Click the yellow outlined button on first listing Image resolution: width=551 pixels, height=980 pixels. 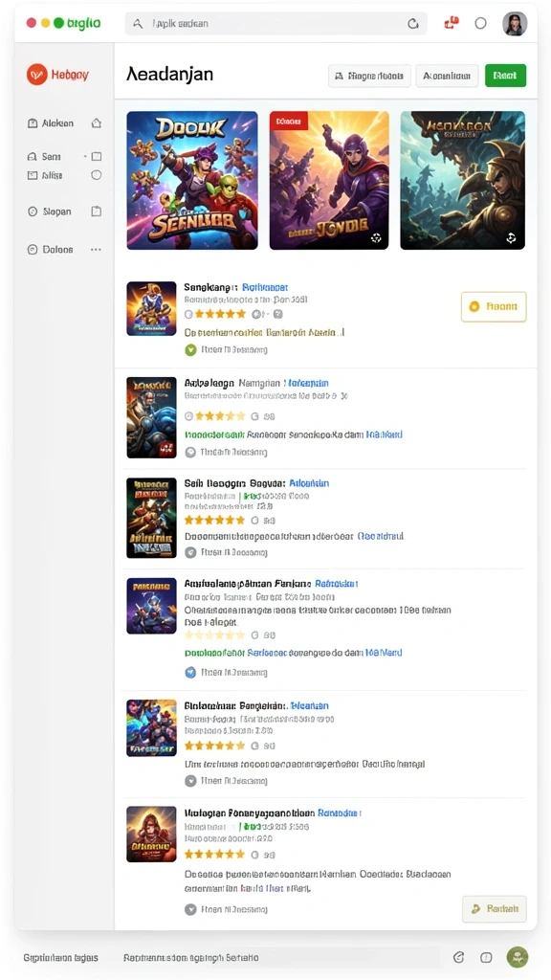tap(494, 307)
